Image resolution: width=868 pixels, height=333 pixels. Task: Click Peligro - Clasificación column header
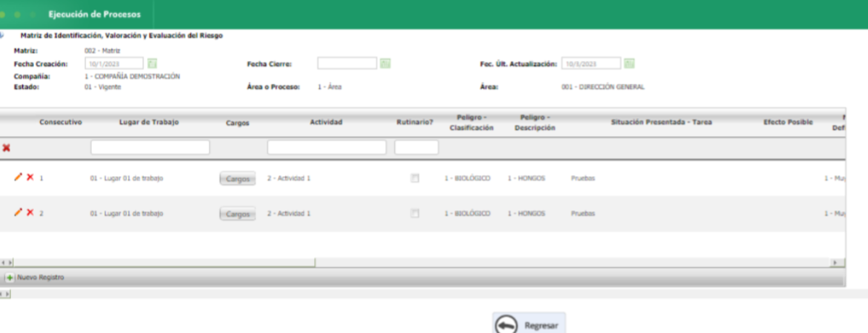tap(471, 122)
